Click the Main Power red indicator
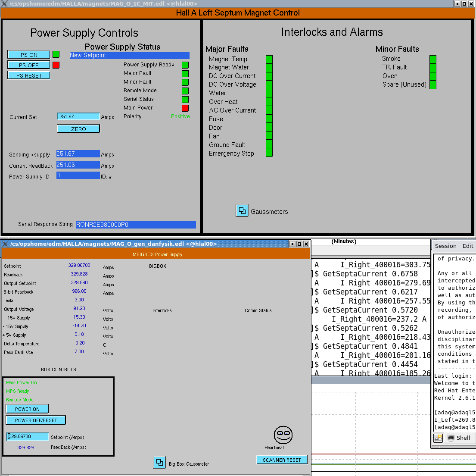This screenshot has width=476, height=476. coord(185,108)
